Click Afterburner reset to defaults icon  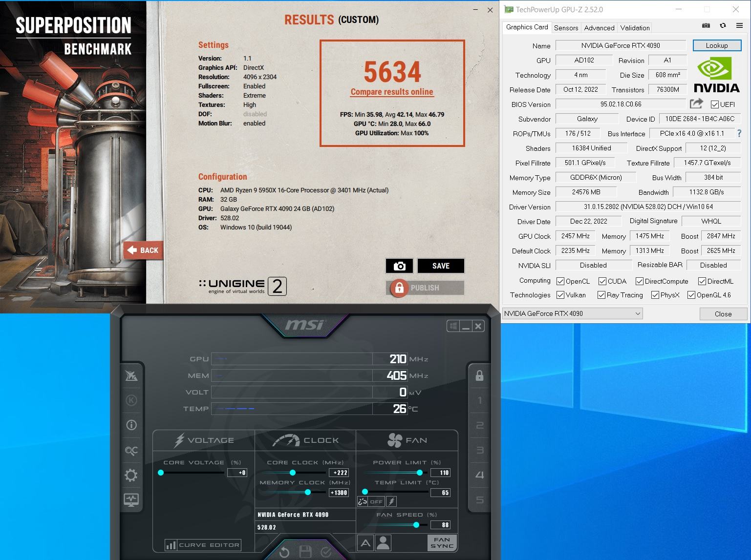click(284, 552)
